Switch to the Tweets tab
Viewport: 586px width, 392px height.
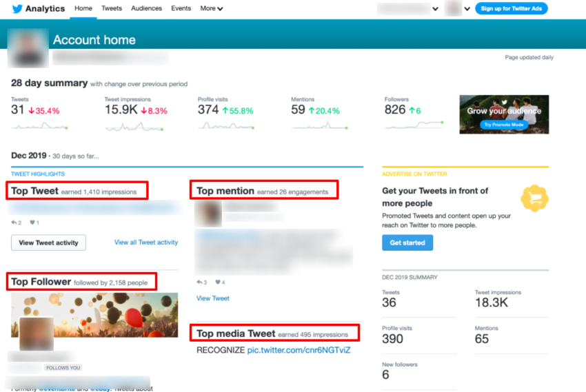coord(111,9)
